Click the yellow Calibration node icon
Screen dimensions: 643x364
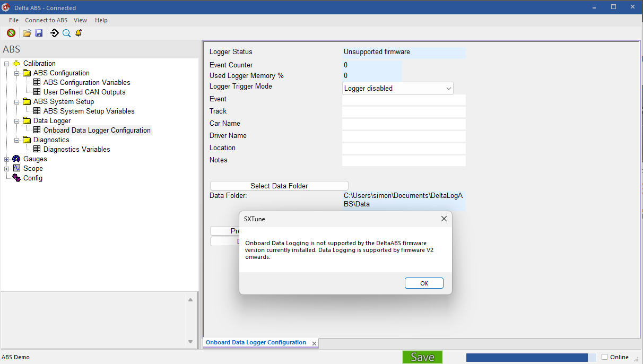coord(16,64)
